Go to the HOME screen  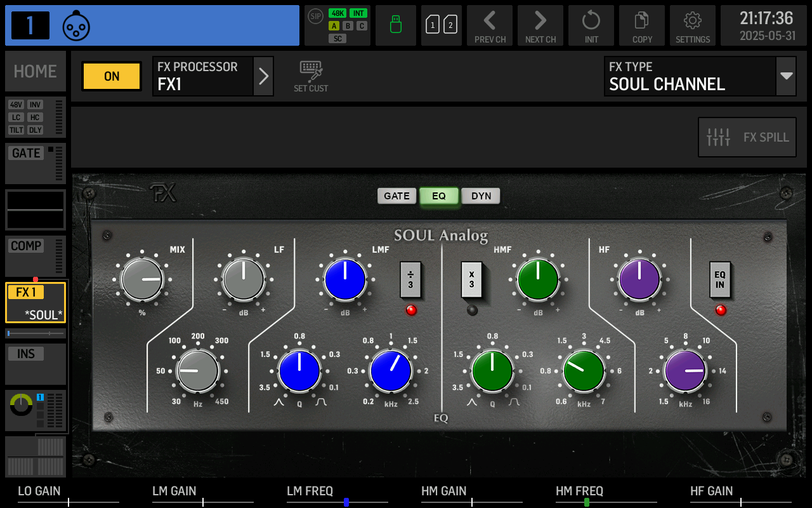tap(35, 70)
